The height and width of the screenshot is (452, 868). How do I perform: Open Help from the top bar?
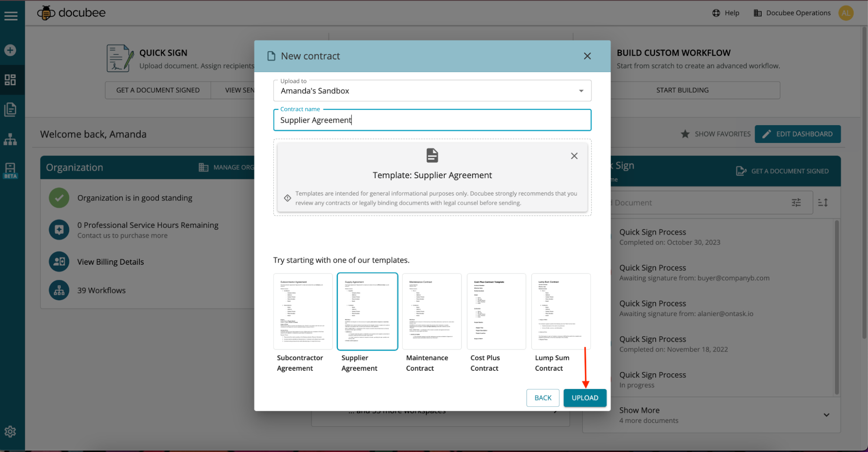(x=725, y=13)
